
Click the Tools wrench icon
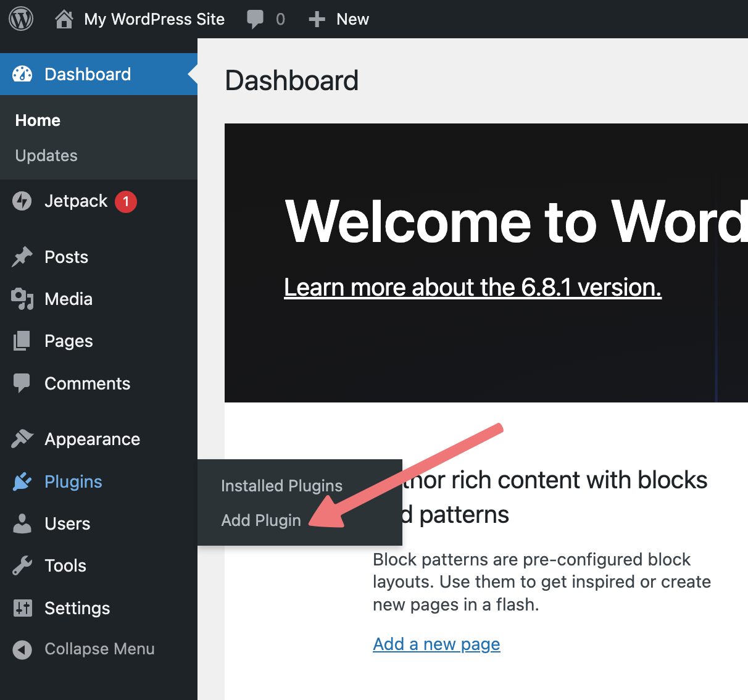[x=22, y=565]
